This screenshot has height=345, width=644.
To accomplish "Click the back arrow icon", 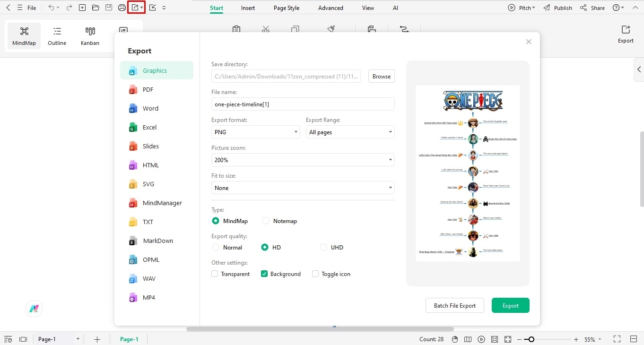I will tap(8, 8).
